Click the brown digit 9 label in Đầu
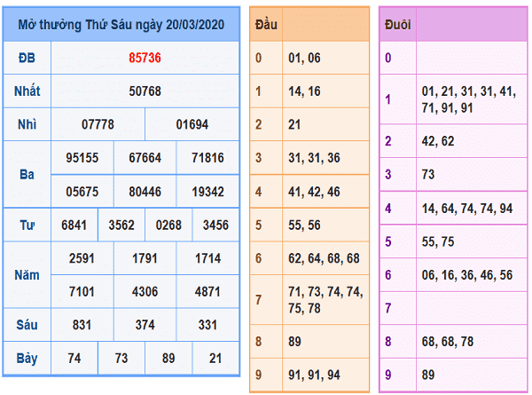Image resolution: width=532 pixels, height=395 pixels. click(x=259, y=375)
